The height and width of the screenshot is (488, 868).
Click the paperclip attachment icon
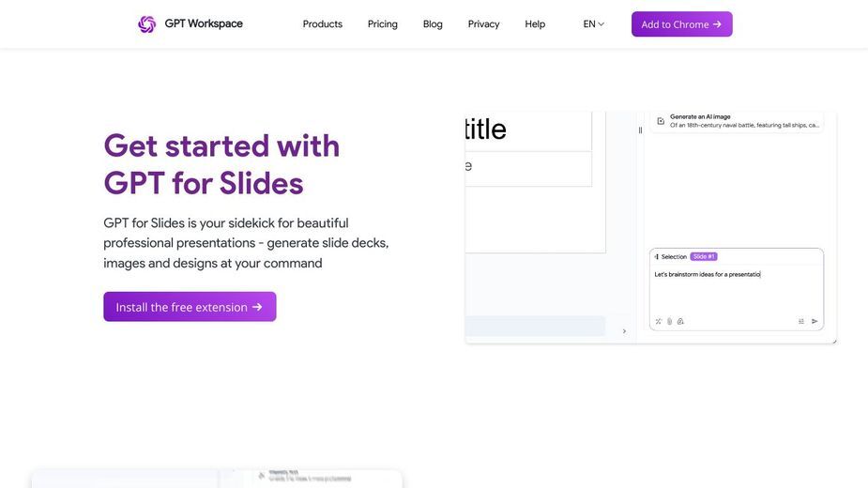click(669, 321)
